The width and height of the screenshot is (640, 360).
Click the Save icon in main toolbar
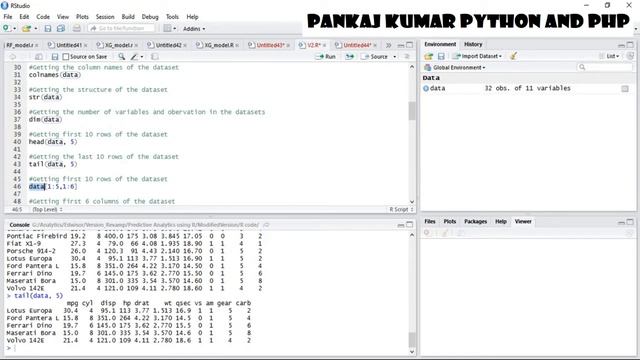[48, 29]
